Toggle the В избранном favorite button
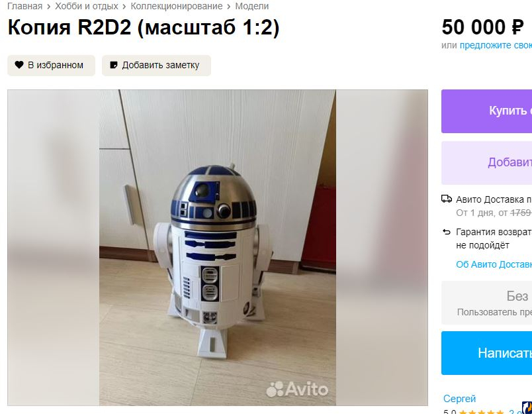 point(51,65)
